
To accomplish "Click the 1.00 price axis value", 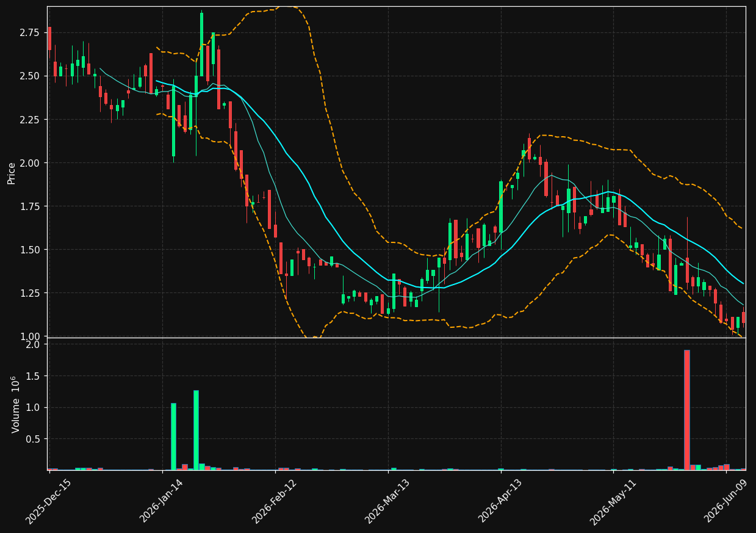I will (x=31, y=336).
